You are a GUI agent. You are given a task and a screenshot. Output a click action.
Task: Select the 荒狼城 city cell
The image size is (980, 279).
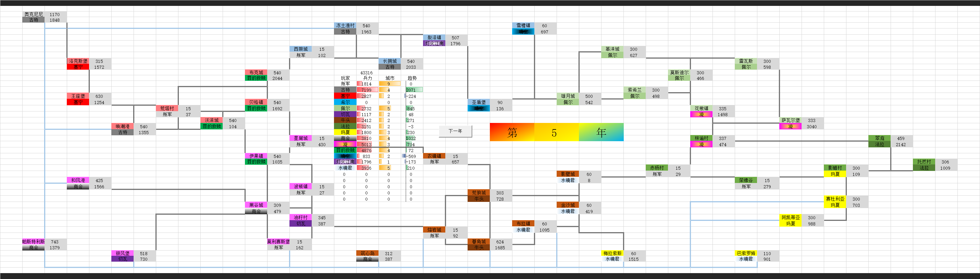tap(479, 193)
